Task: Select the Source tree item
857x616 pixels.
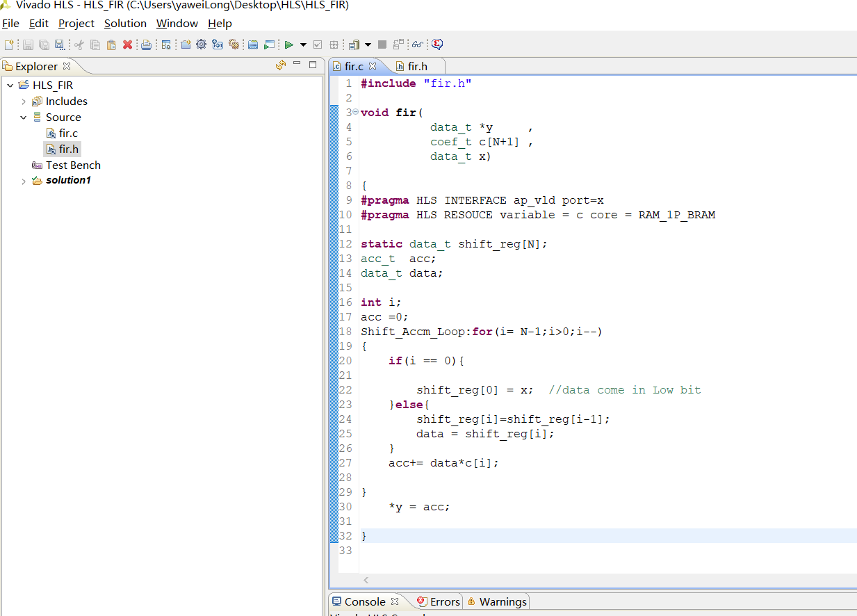Action: [63, 117]
